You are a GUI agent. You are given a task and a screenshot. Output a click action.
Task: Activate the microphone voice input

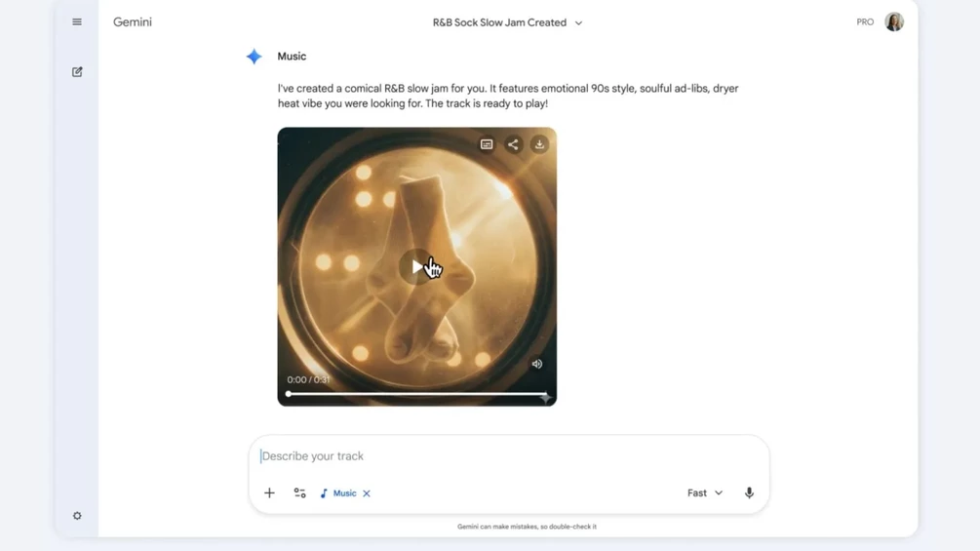tap(749, 492)
